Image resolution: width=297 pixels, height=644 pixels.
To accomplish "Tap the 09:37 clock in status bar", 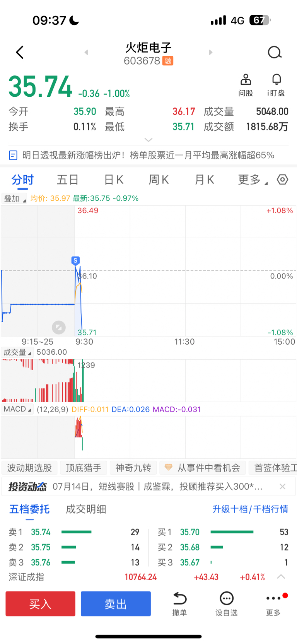I will coord(49,20).
